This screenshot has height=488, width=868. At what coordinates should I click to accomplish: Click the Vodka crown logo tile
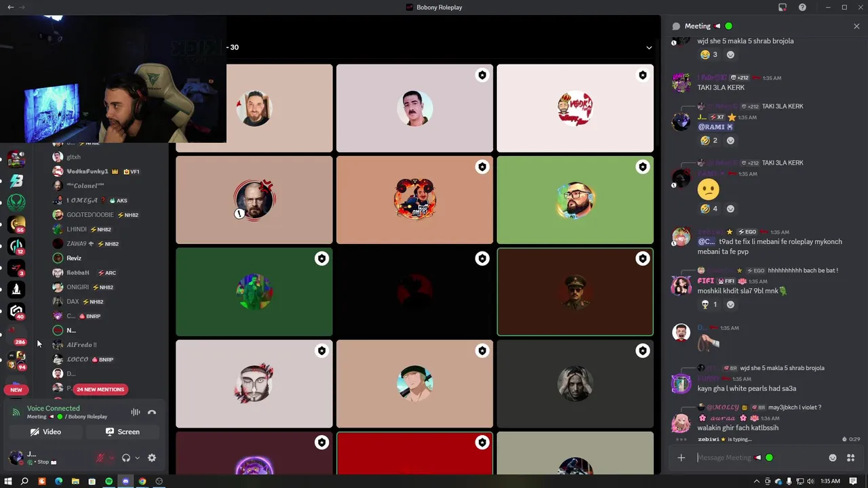pos(575,108)
